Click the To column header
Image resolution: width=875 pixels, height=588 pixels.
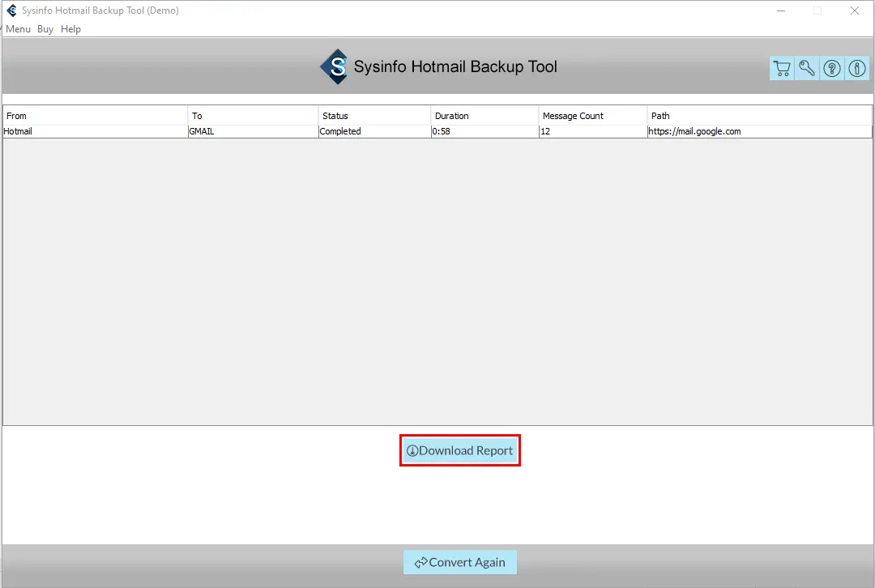254,116
